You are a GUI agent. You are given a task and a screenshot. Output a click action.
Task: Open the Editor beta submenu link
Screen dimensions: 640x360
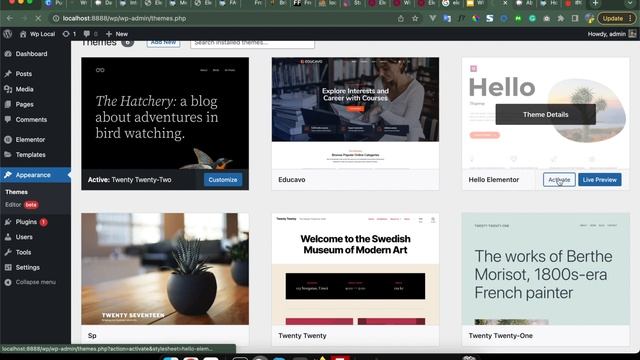pos(22,204)
